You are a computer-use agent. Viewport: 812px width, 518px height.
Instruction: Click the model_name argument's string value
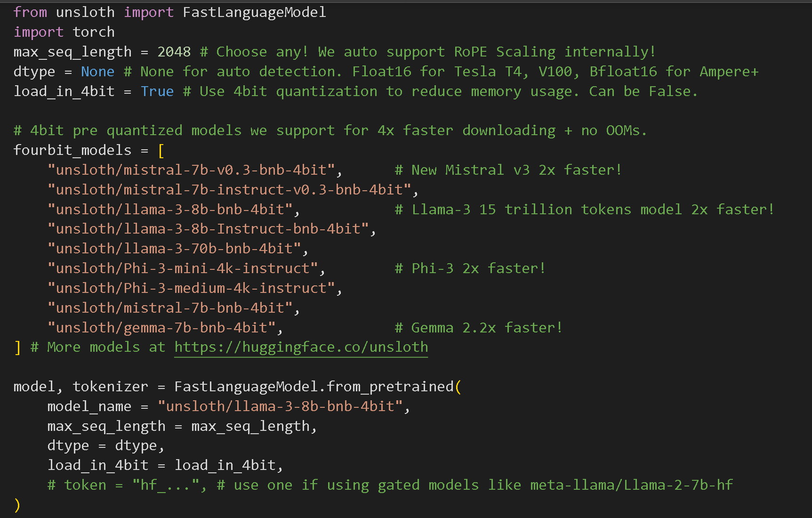(x=280, y=406)
